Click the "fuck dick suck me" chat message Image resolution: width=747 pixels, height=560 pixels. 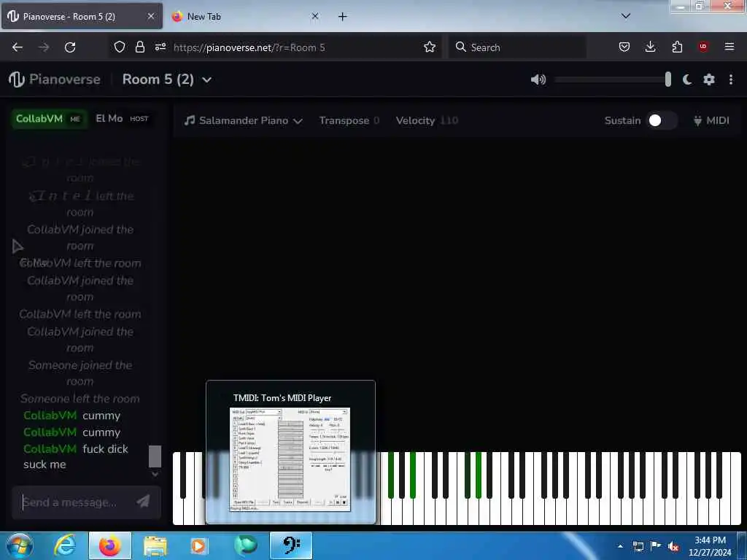coord(76,456)
